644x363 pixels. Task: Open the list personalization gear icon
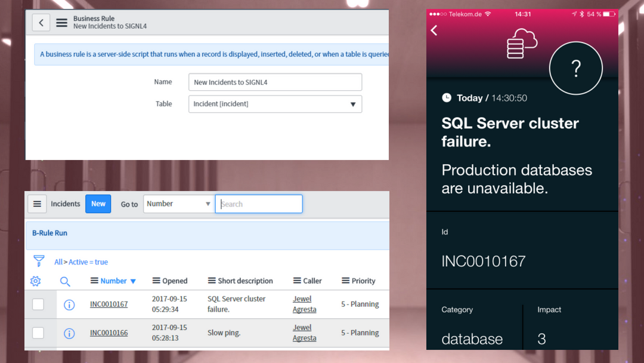[x=36, y=281]
